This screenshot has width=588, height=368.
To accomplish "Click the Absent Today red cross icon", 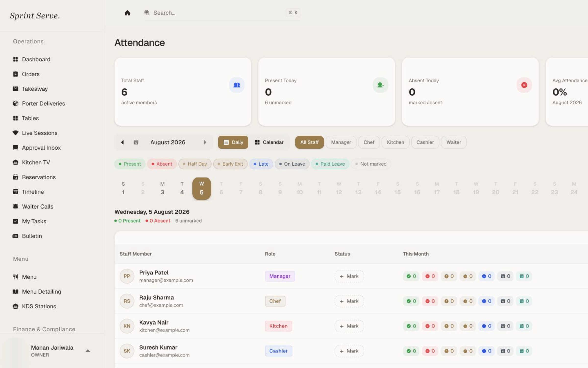I will [x=524, y=85].
